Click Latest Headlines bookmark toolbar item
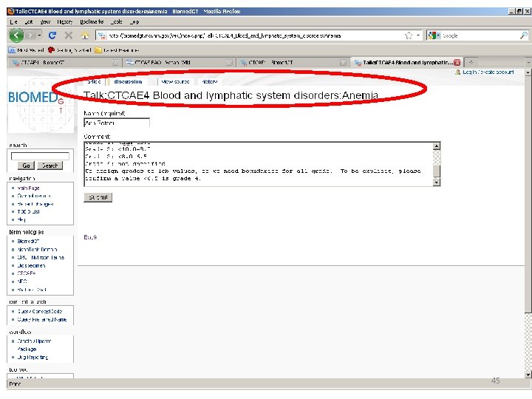The image size is (532, 399). [x=117, y=50]
